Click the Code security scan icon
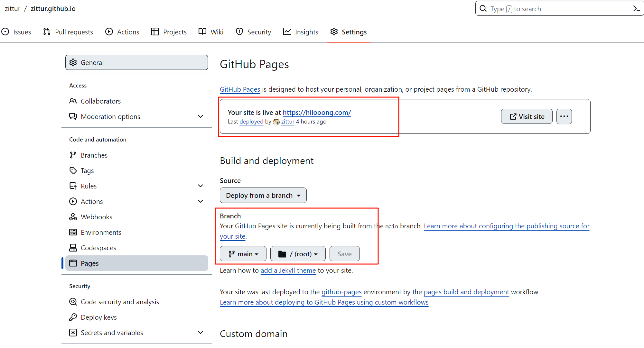This screenshot has width=644, height=348. click(73, 302)
